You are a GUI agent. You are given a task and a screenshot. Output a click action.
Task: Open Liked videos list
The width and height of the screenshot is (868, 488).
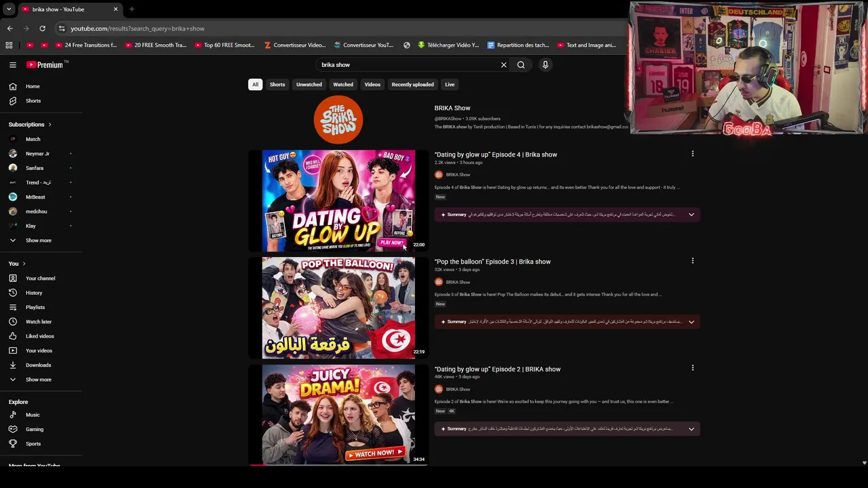pos(40,336)
